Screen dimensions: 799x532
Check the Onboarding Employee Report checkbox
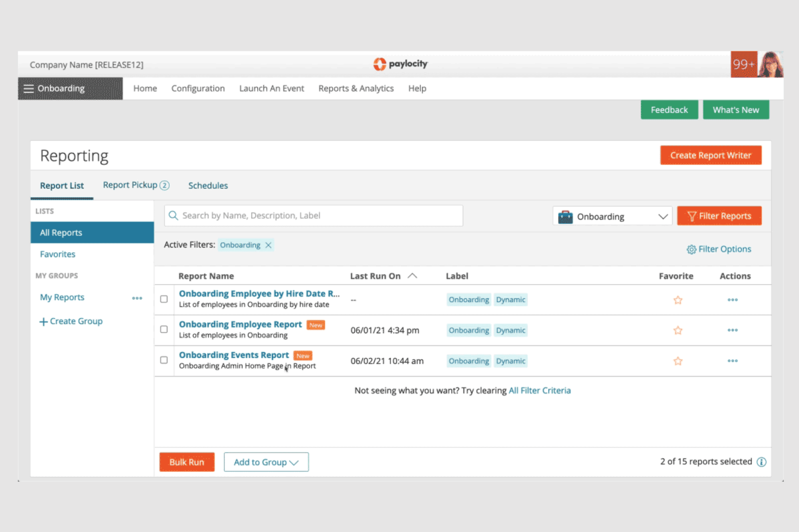(163, 329)
